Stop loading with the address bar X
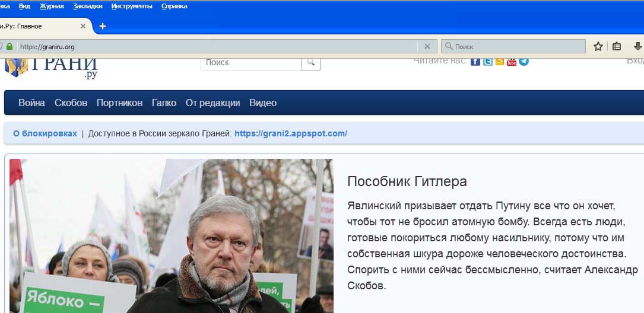This screenshot has width=644, height=313. point(427,46)
